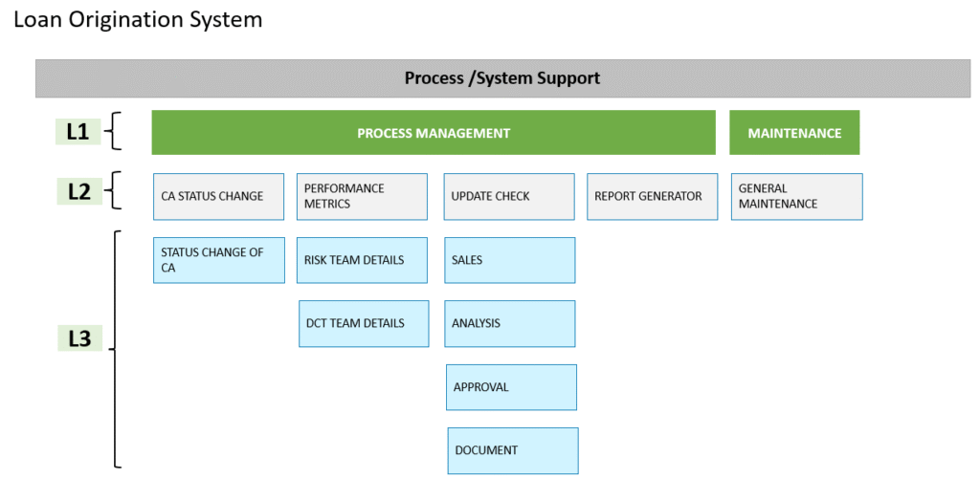Select the GENERAL MAINTENANCE box

[797, 197]
